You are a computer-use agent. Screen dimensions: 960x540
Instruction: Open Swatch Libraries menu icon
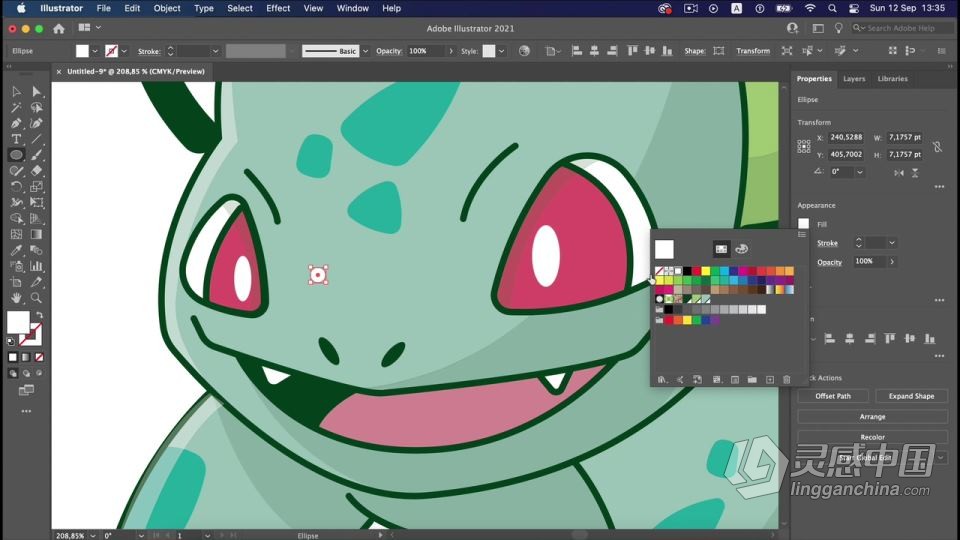point(662,380)
